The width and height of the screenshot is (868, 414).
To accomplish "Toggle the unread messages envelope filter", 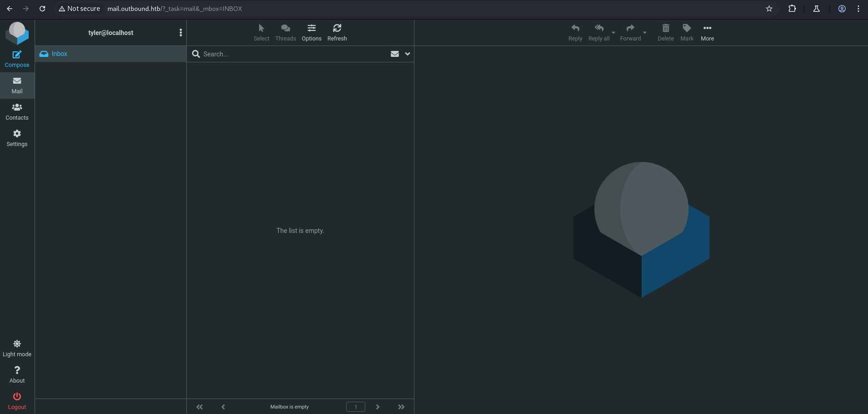I will (395, 54).
